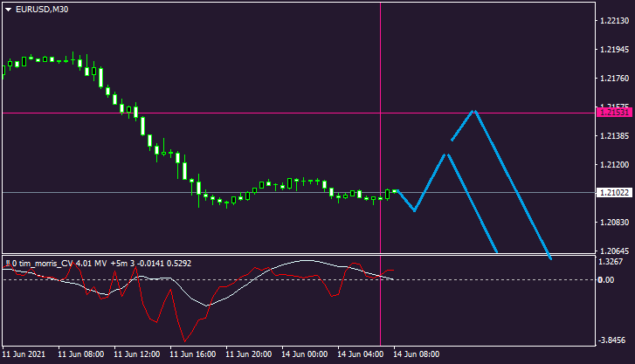Screen dimensions: 635x364
Task: Click the 1.21022 current price tag
Action: [x=611, y=192]
